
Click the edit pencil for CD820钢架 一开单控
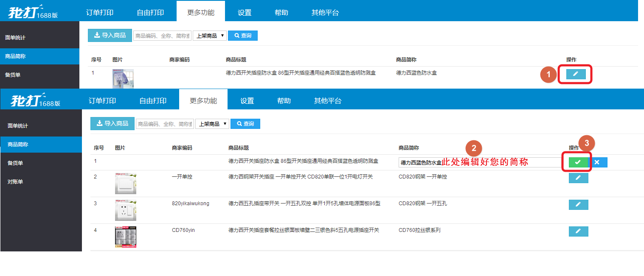(x=578, y=178)
